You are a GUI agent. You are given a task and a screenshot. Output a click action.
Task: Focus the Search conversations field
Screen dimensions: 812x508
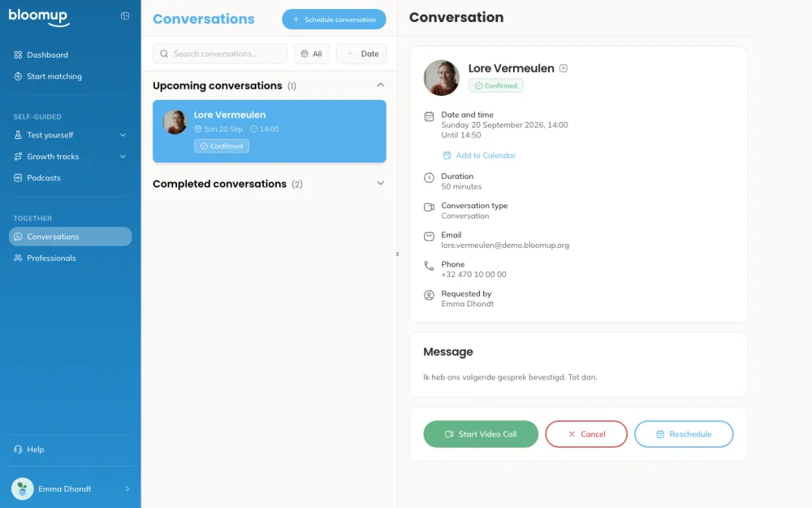pos(220,54)
